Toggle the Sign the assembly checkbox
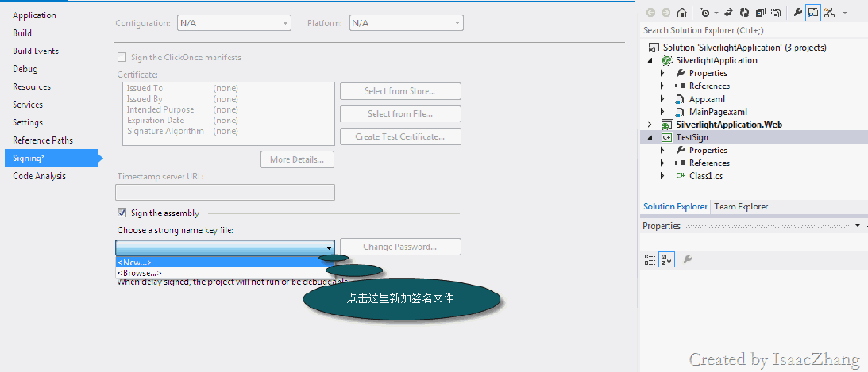Image resolution: width=868 pixels, height=372 pixels. point(122,213)
